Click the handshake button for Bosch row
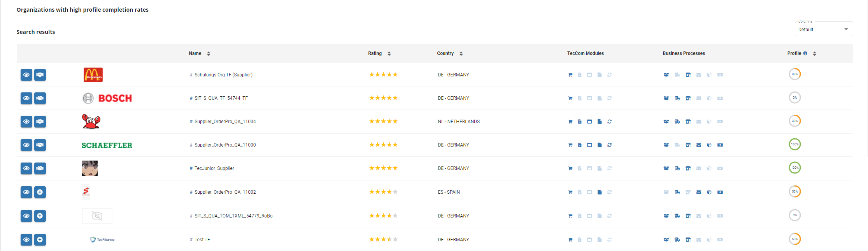The height and width of the screenshot is (251, 868). 40,98
